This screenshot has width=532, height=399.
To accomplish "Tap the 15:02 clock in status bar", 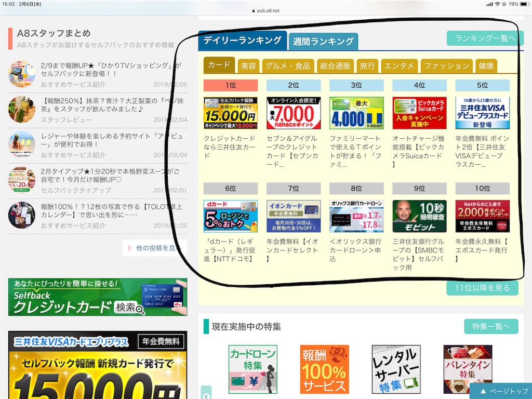I will coord(8,4).
